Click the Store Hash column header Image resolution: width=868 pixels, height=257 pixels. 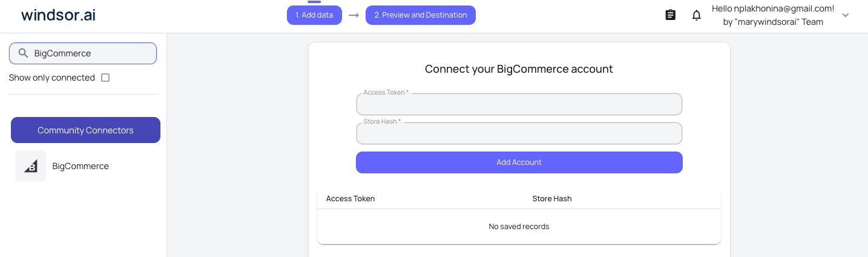(552, 199)
